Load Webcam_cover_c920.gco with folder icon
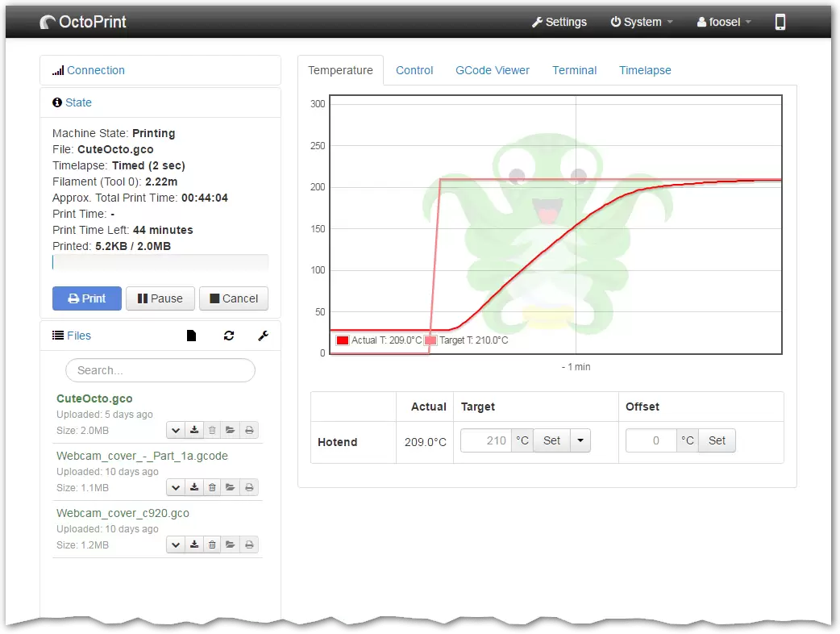The width and height of the screenshot is (840, 634). pos(231,544)
